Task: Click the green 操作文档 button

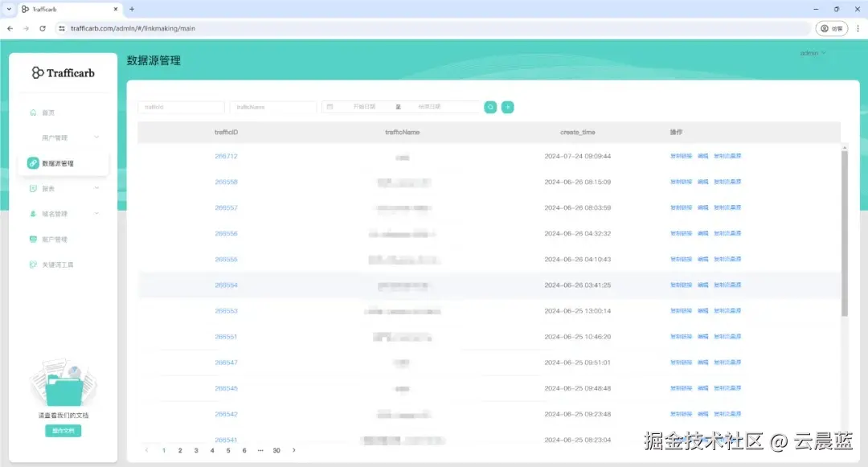Action: (x=63, y=431)
